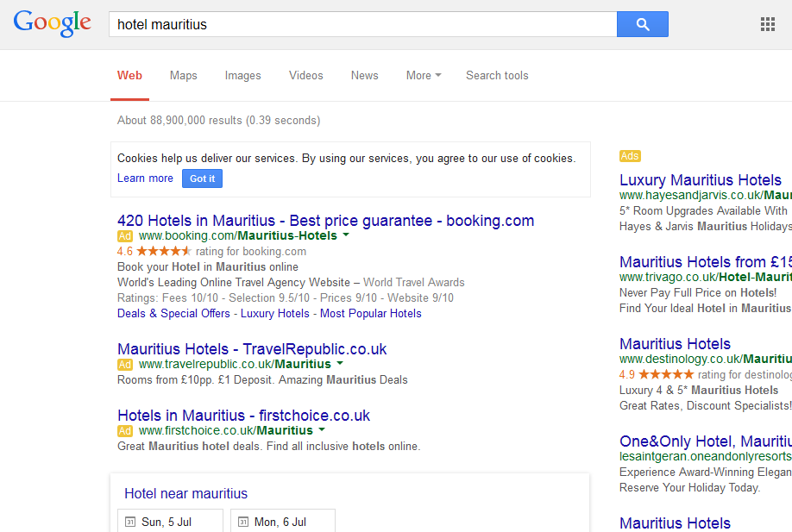The height and width of the screenshot is (532, 792).
Task: Open the destinology Mauritius Hotels sidebar ad
Action: coord(676,344)
